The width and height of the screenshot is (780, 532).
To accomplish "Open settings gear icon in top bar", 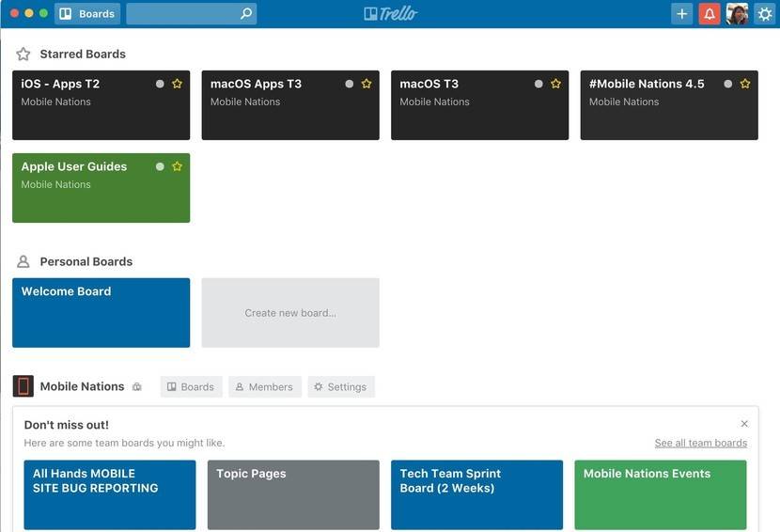I will pyautogui.click(x=764, y=14).
